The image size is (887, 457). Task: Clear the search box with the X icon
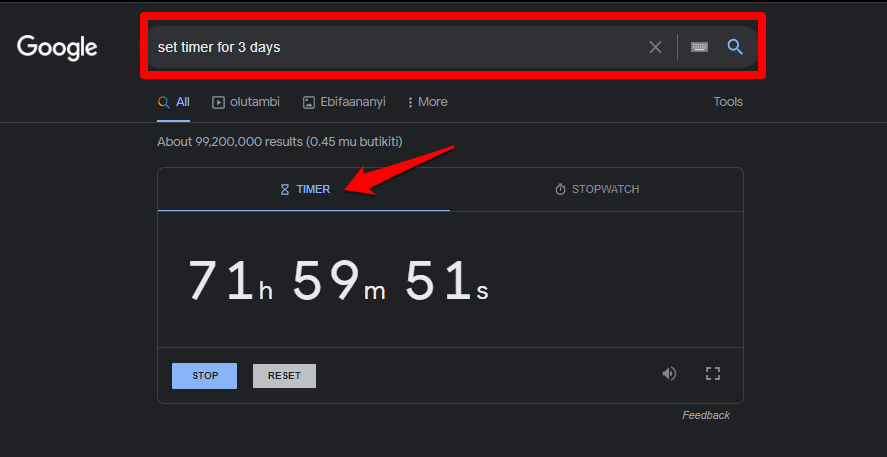655,47
